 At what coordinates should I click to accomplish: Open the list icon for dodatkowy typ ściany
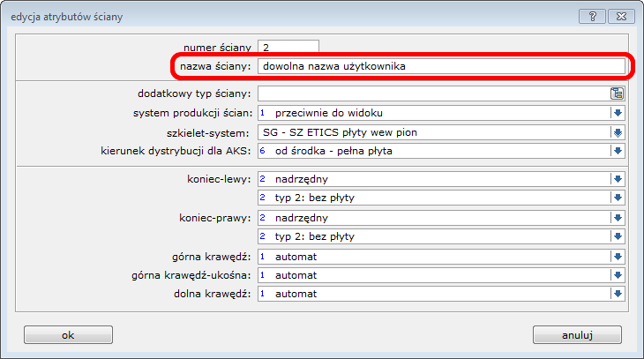[x=618, y=93]
